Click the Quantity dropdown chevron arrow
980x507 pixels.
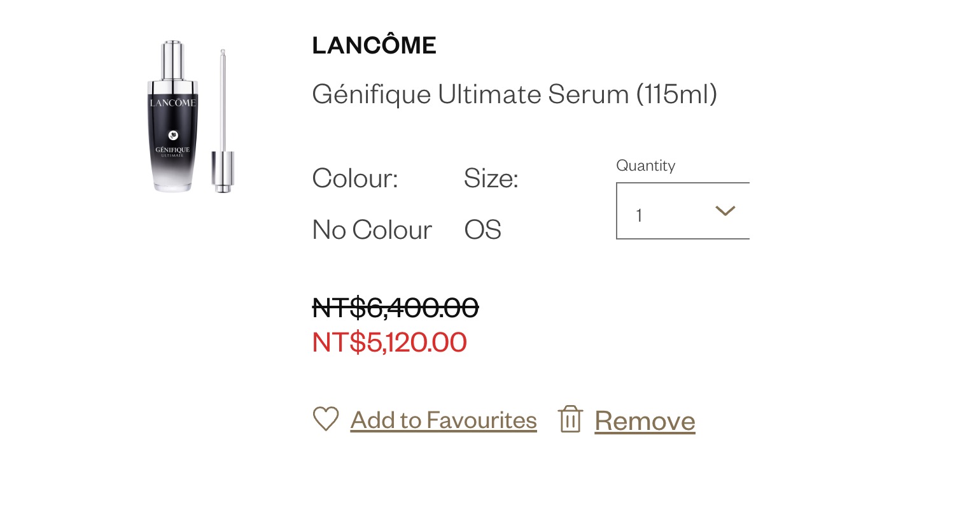(725, 211)
